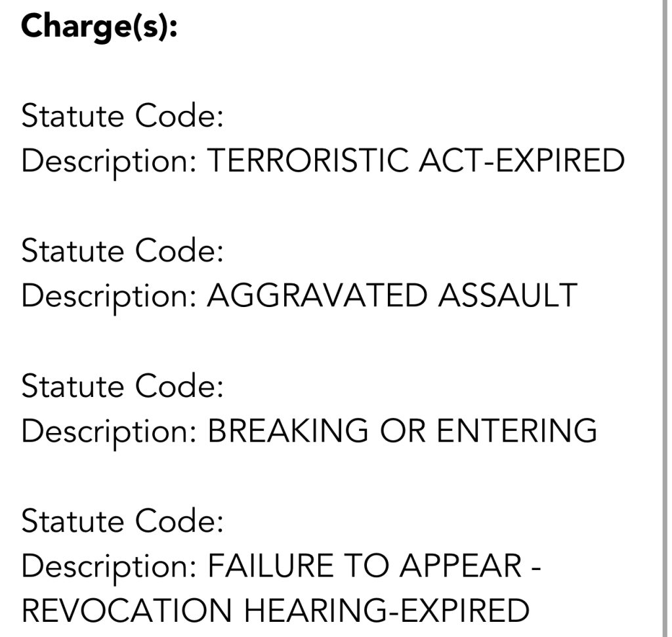Click the word REVOCATION in the last line

(127, 610)
